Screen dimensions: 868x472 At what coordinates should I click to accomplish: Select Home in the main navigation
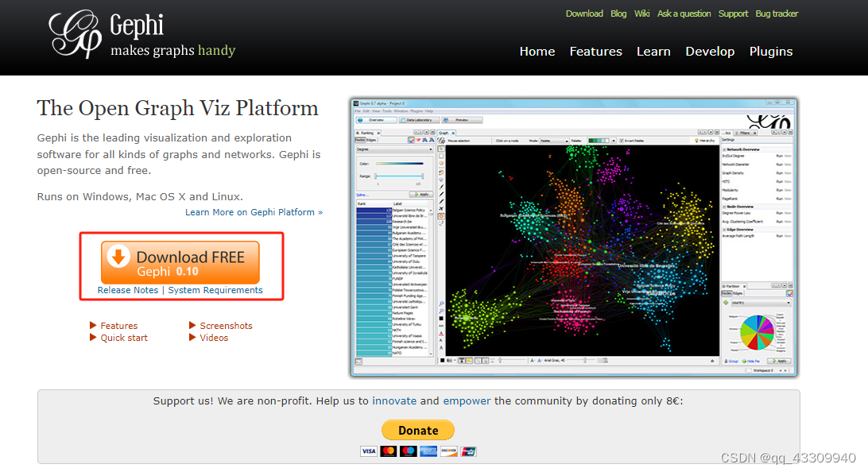pyautogui.click(x=537, y=52)
